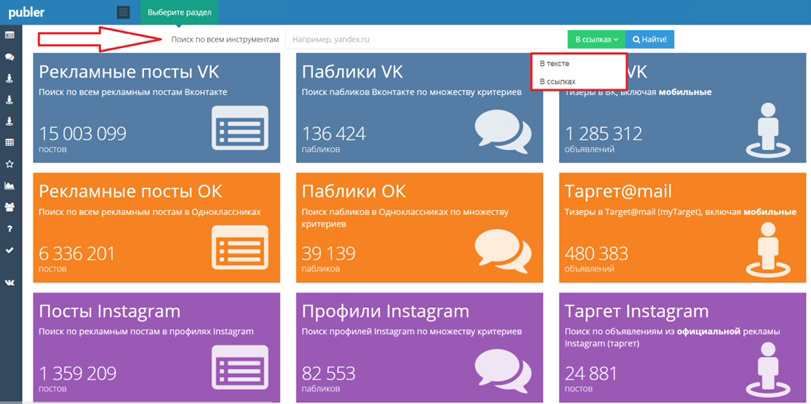Click the 6 336 201 posts count

pyautogui.click(x=77, y=254)
